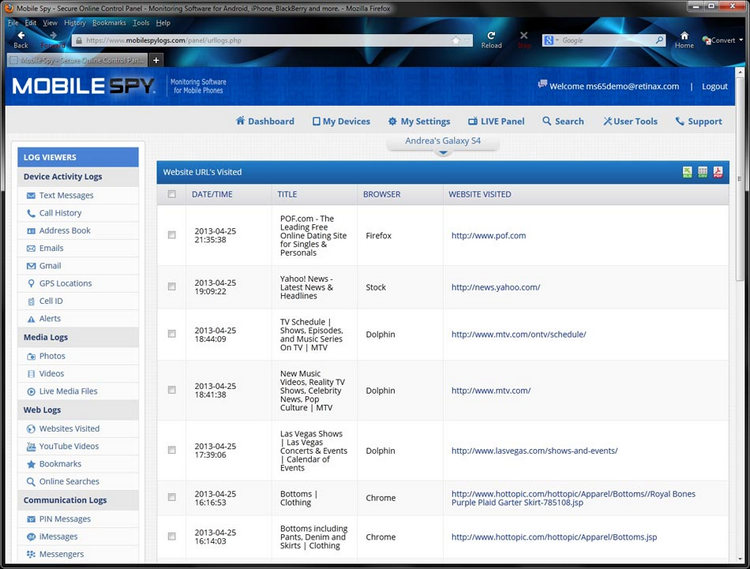Sort by the BROWSER column header

pyautogui.click(x=381, y=194)
